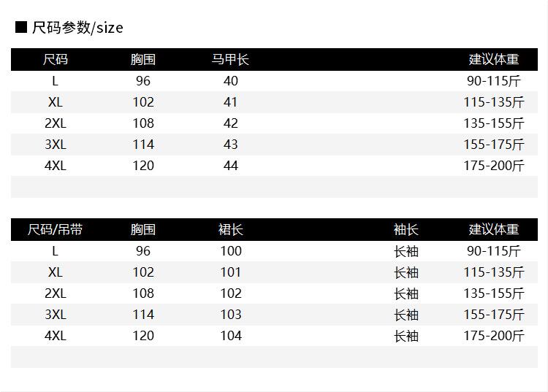This screenshot has height=392, width=548.
Task: Click 3XL size in the upper table
Action: (x=56, y=145)
